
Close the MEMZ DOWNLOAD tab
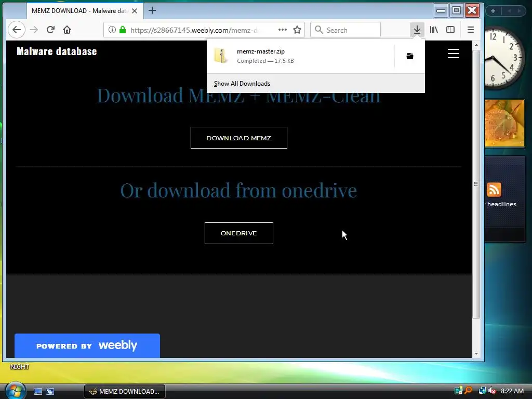[x=135, y=11]
